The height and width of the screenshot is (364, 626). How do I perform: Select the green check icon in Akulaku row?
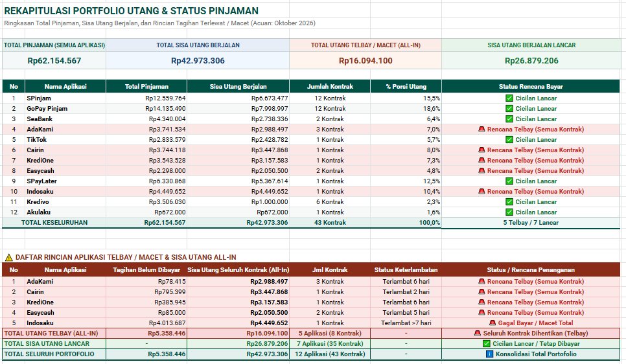(509, 212)
